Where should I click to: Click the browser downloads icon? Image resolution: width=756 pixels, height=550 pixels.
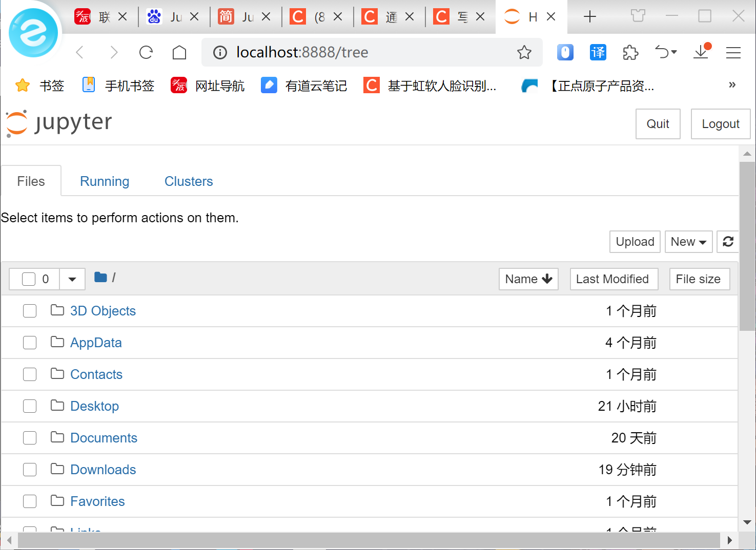tap(701, 52)
